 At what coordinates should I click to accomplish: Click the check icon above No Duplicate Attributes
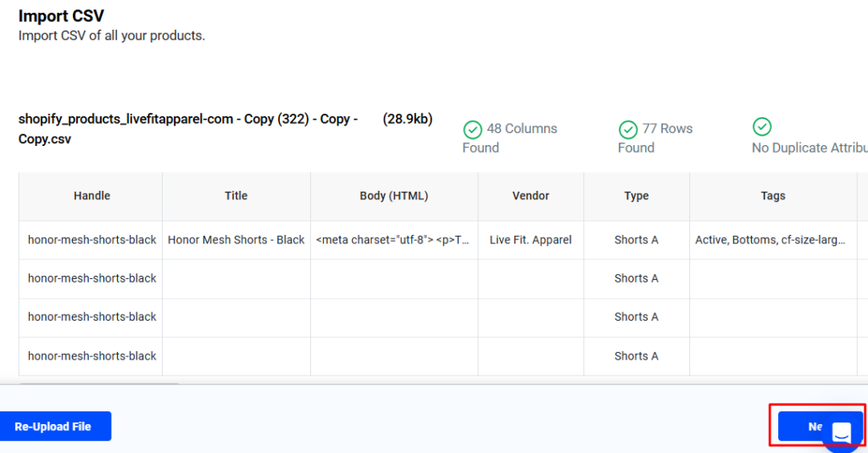[x=762, y=126]
